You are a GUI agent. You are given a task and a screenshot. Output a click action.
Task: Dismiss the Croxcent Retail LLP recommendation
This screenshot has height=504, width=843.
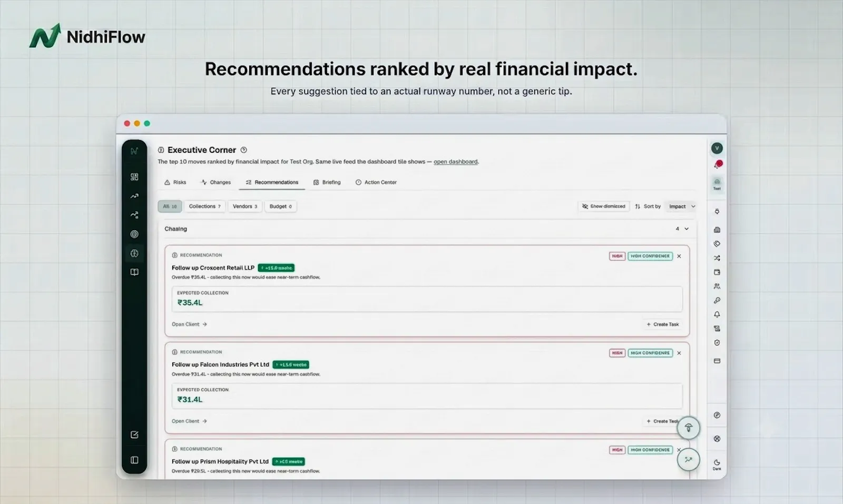point(679,256)
